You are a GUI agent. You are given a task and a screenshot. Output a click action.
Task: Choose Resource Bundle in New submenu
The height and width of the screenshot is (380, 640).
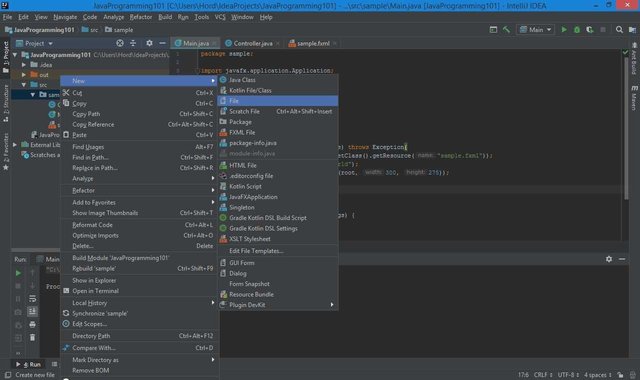[x=278, y=295]
